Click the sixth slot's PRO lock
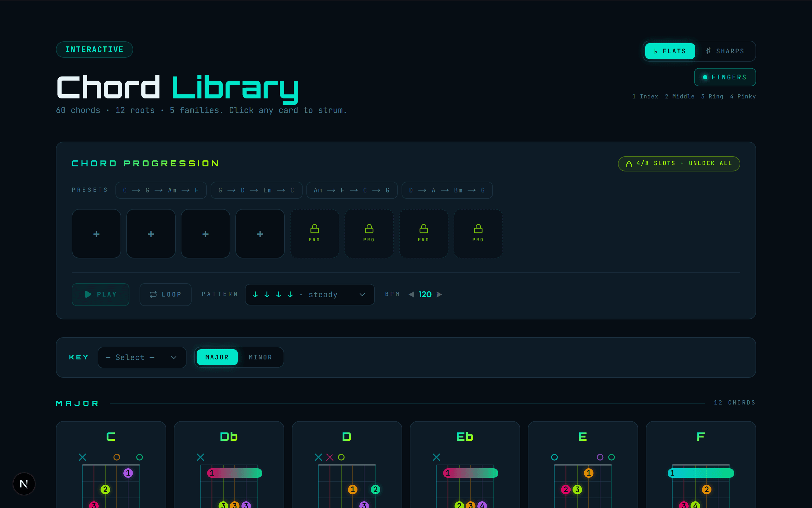Image resolution: width=812 pixels, height=508 pixels. click(369, 234)
